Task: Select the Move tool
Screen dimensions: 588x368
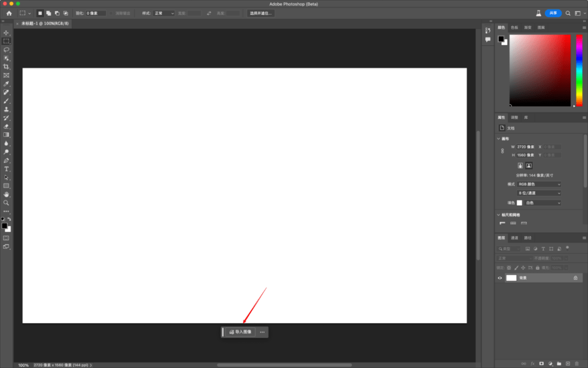Action: [7, 33]
